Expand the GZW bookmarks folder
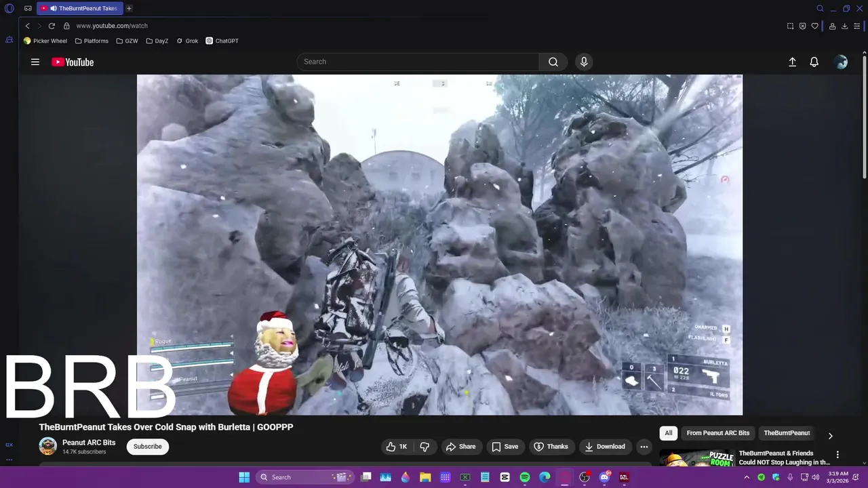The width and height of the screenshot is (868, 488). (x=127, y=41)
